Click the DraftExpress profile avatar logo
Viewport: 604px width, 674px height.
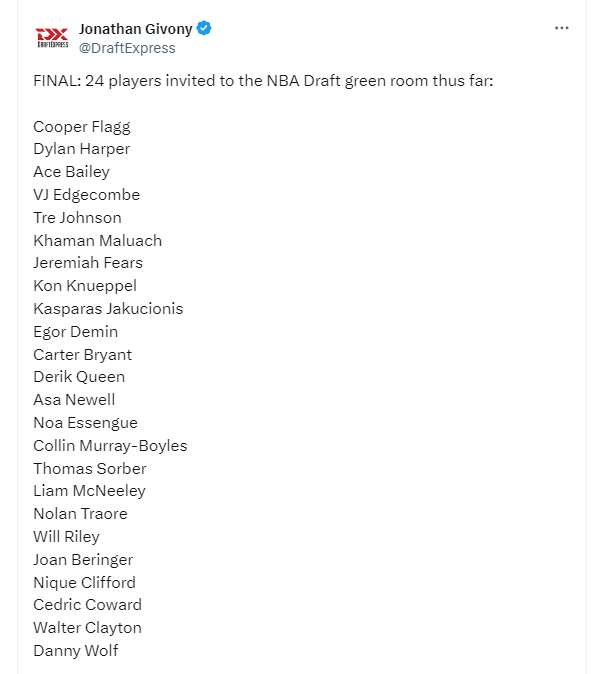52,37
